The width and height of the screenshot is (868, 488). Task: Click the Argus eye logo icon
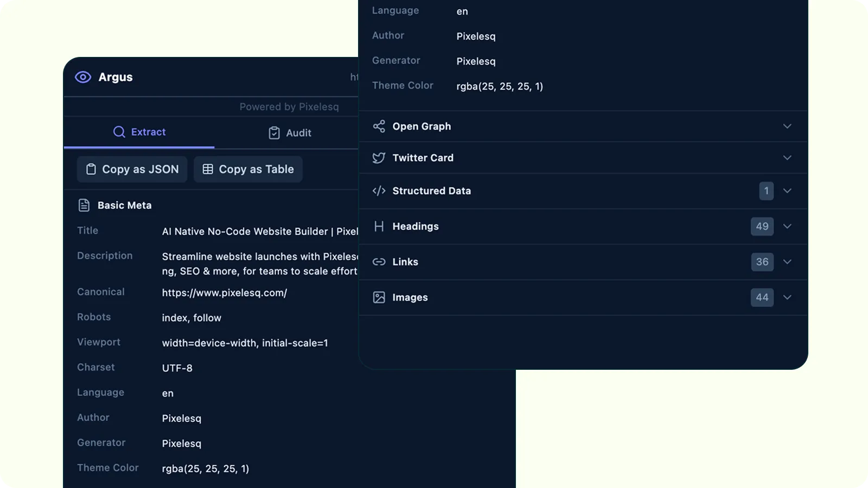point(83,77)
